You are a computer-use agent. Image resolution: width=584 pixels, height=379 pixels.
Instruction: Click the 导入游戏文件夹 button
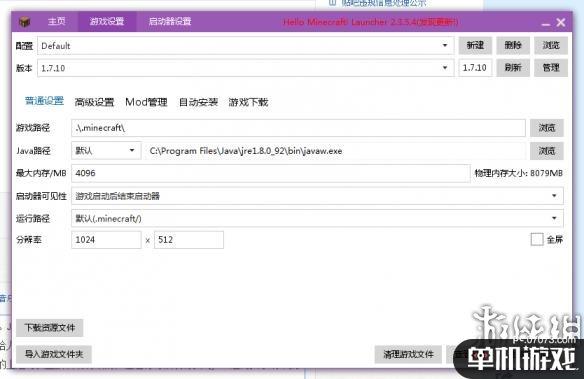pos(54,354)
